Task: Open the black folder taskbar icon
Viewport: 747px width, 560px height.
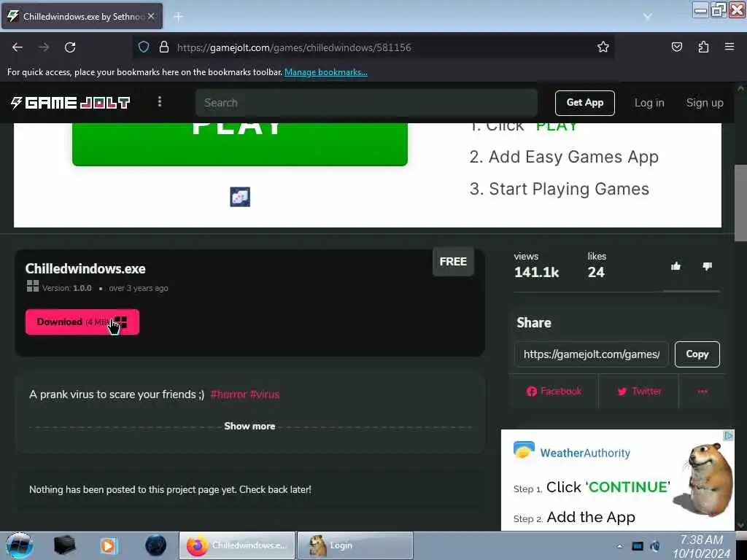Action: tap(65, 545)
